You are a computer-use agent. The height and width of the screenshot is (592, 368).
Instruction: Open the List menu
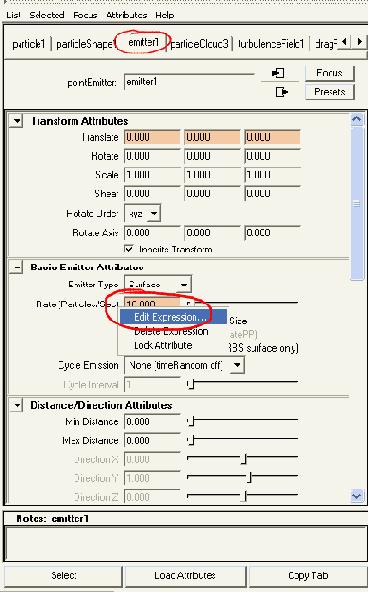tap(13, 15)
